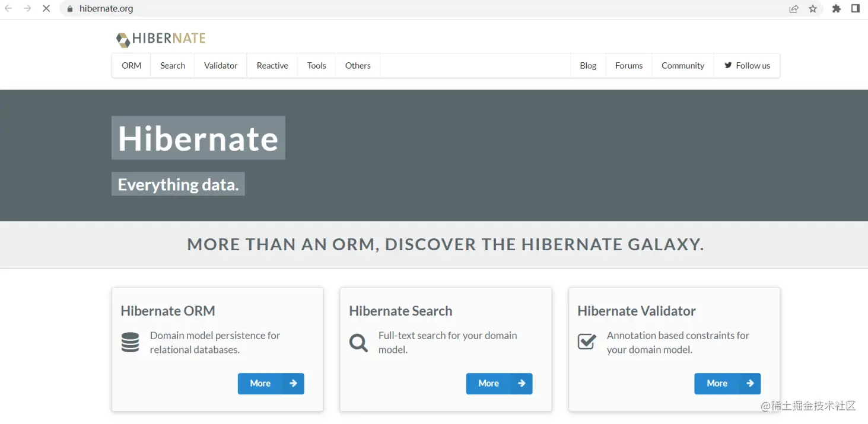Click the Hibernate ORM card title
Image resolution: width=868 pixels, height=424 pixels.
click(x=168, y=311)
